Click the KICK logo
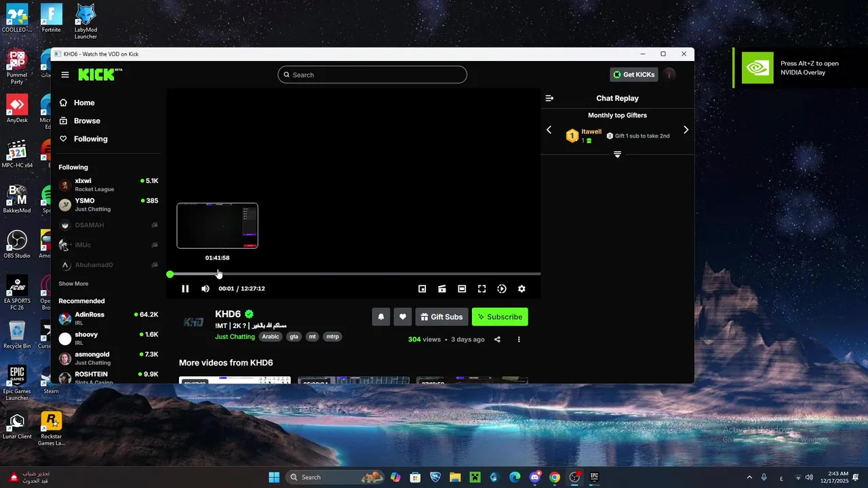 pyautogui.click(x=99, y=75)
